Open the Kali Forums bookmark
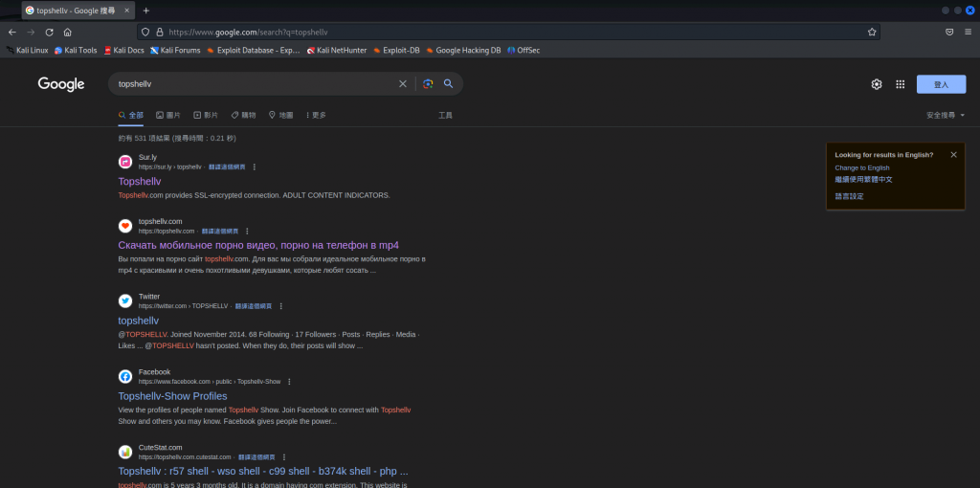Image resolution: width=980 pixels, height=488 pixels. tap(176, 50)
